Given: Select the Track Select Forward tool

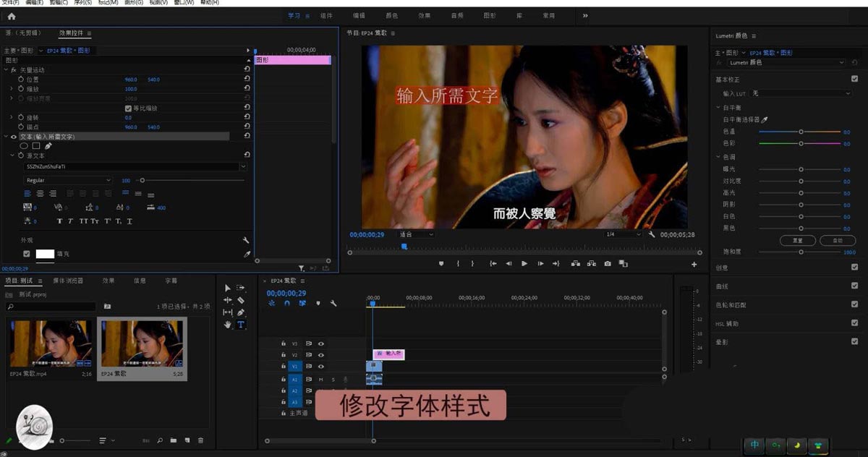Looking at the screenshot, I should pos(241,288).
